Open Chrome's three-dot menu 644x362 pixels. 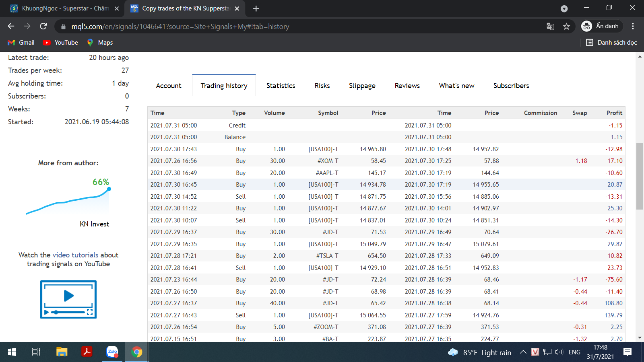pos(633,27)
